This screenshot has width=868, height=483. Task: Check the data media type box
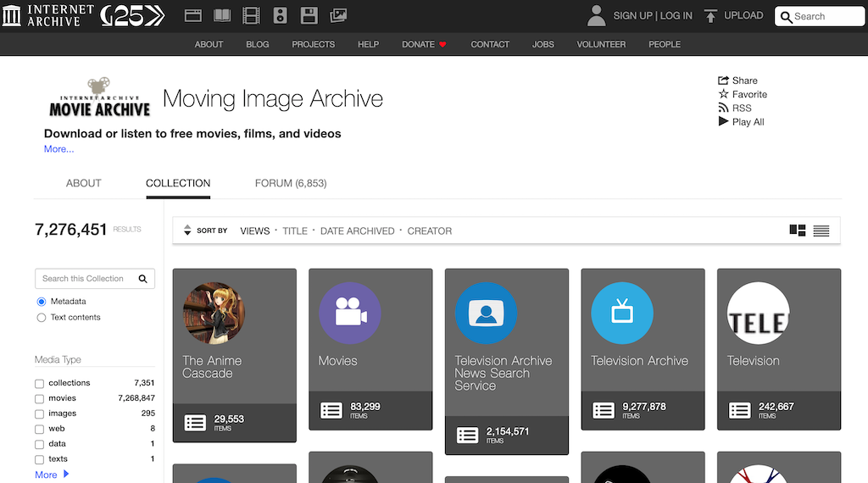(39, 444)
